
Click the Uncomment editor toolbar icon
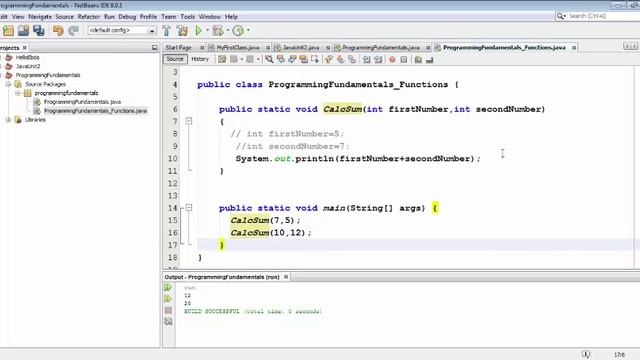click(429, 60)
